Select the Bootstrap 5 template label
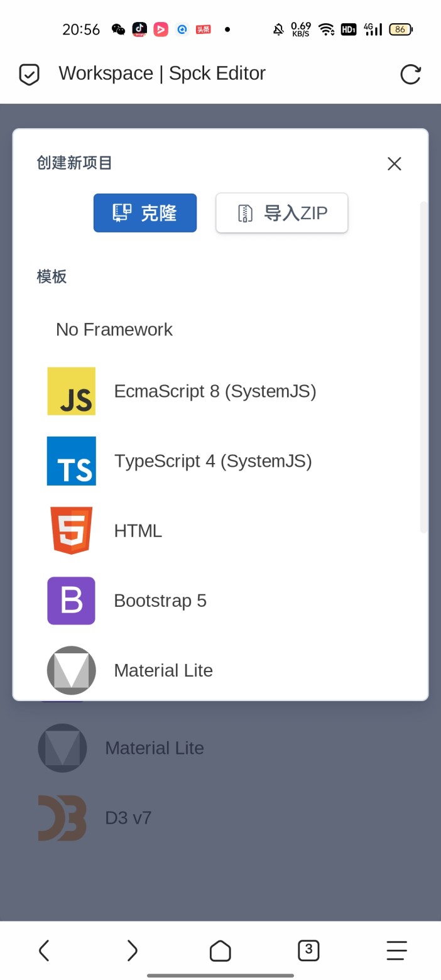Screen dimensions: 441x980 pos(160,601)
